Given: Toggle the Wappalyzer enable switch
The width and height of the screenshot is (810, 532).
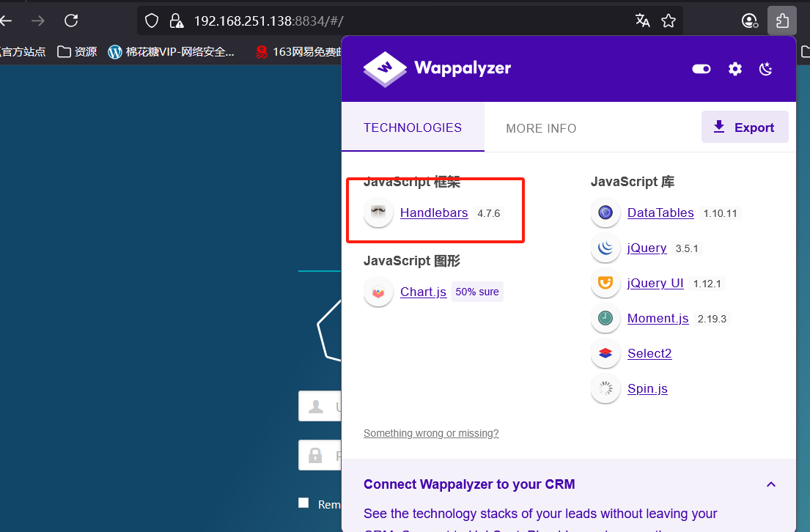Looking at the screenshot, I should [x=702, y=69].
